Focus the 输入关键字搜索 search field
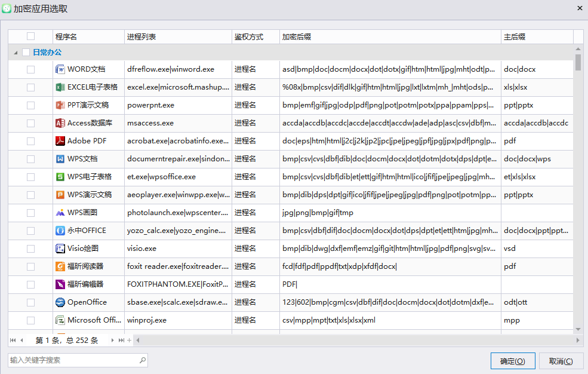Image resolution: width=588 pixels, height=374 pixels. tap(78, 360)
